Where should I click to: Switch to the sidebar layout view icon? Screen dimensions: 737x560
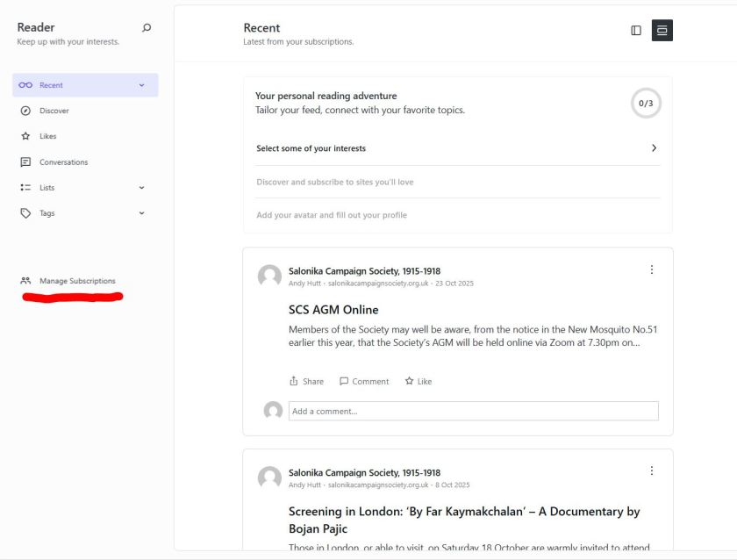pyautogui.click(x=636, y=31)
